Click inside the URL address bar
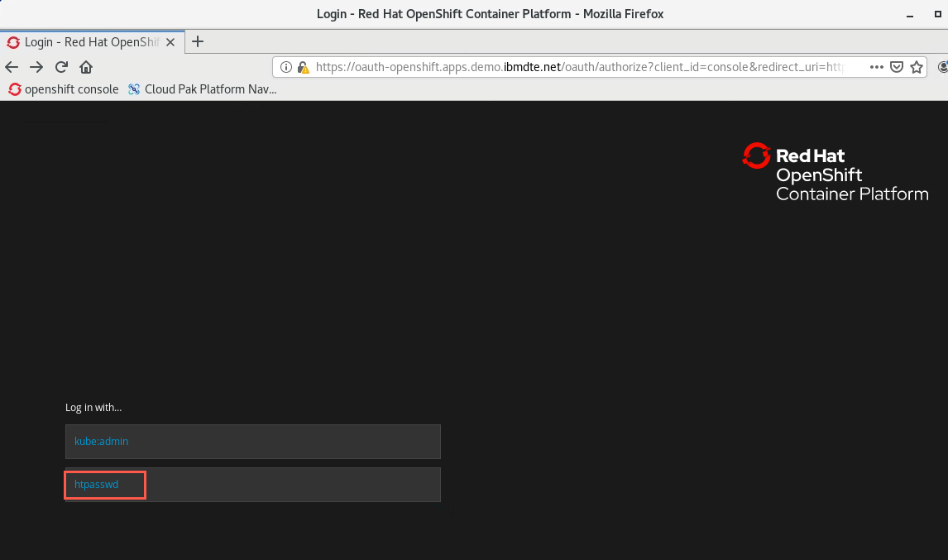Image resolution: width=948 pixels, height=560 pixels. 581,67
